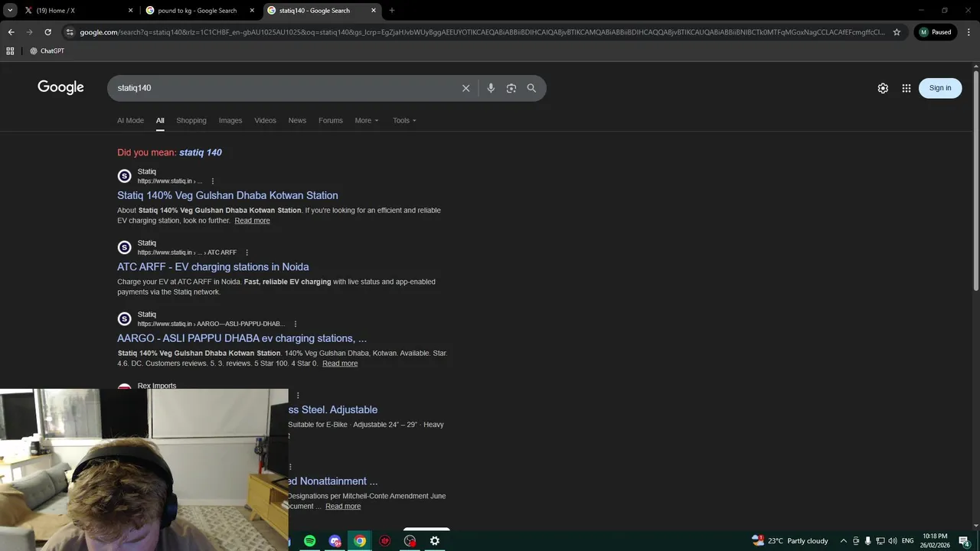Select the Shopping results tab
This screenshot has height=551, width=980.
click(191, 120)
